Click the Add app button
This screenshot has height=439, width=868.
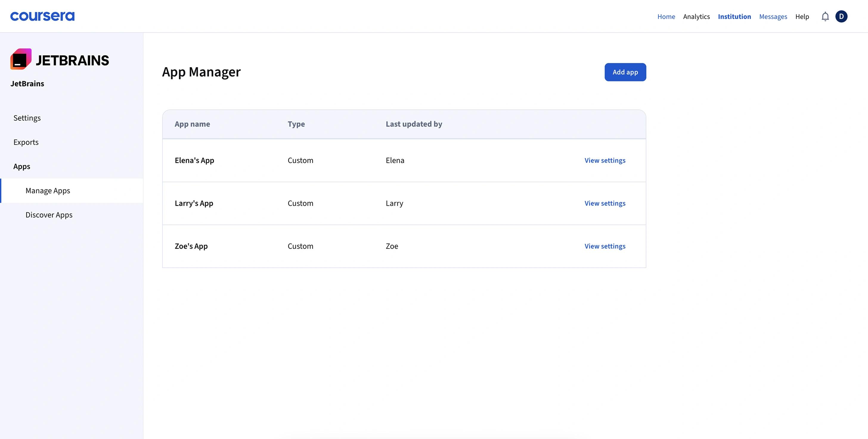pyautogui.click(x=625, y=72)
